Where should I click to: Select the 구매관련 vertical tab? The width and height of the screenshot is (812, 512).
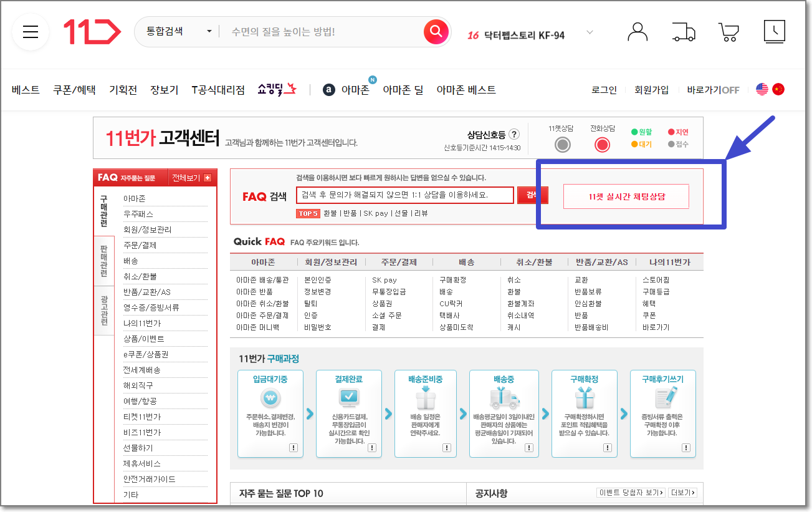point(103,211)
